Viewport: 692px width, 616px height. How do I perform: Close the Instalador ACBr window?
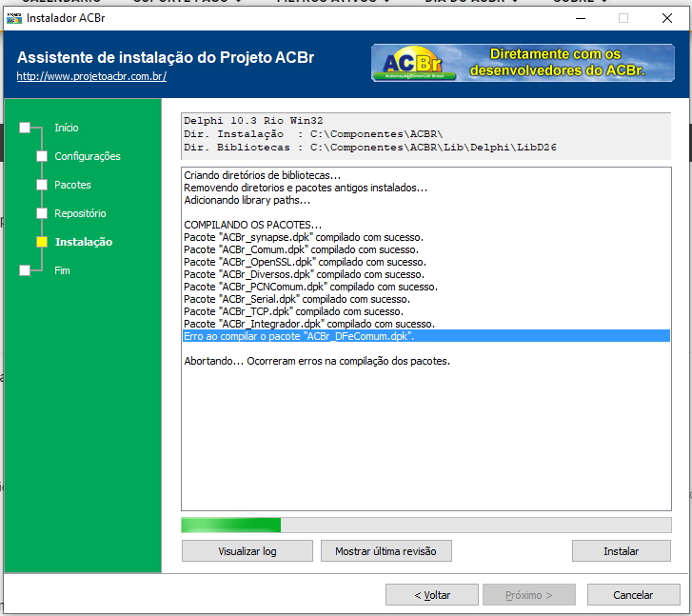(667, 18)
